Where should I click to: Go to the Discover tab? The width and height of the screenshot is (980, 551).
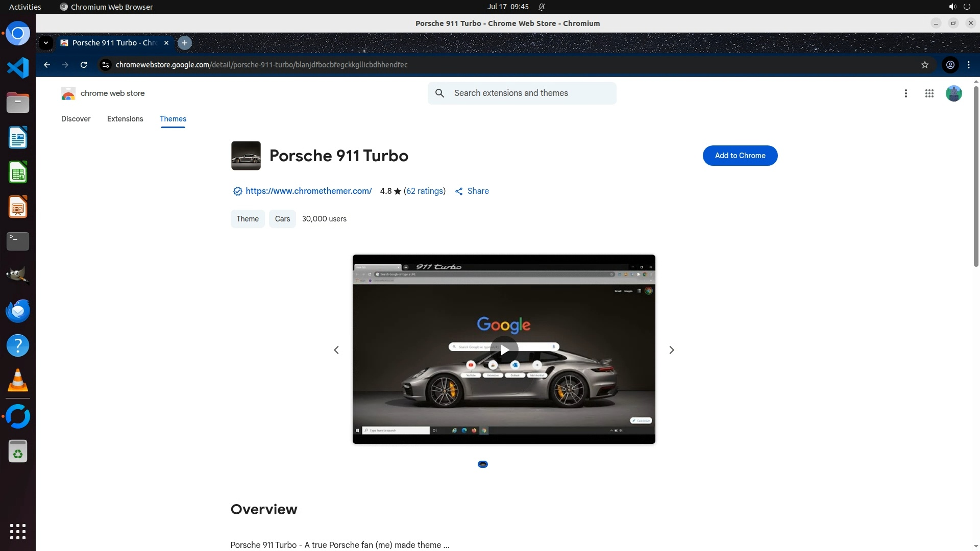(x=76, y=119)
